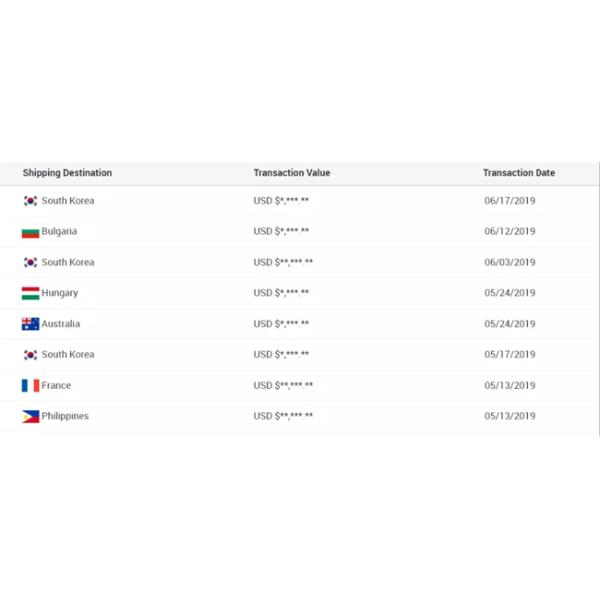Viewport: 600px width, 600px height.
Task: Click the 06/17/2019 transaction date
Action: (510, 201)
